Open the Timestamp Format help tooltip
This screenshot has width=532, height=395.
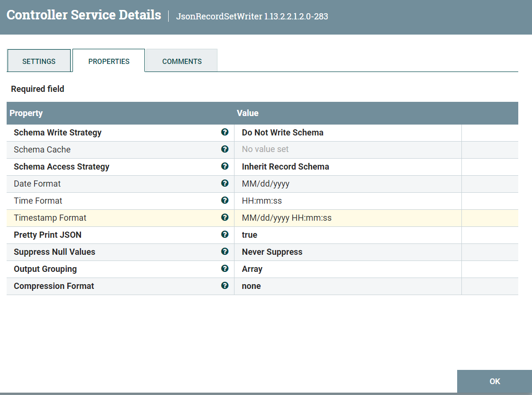point(225,217)
